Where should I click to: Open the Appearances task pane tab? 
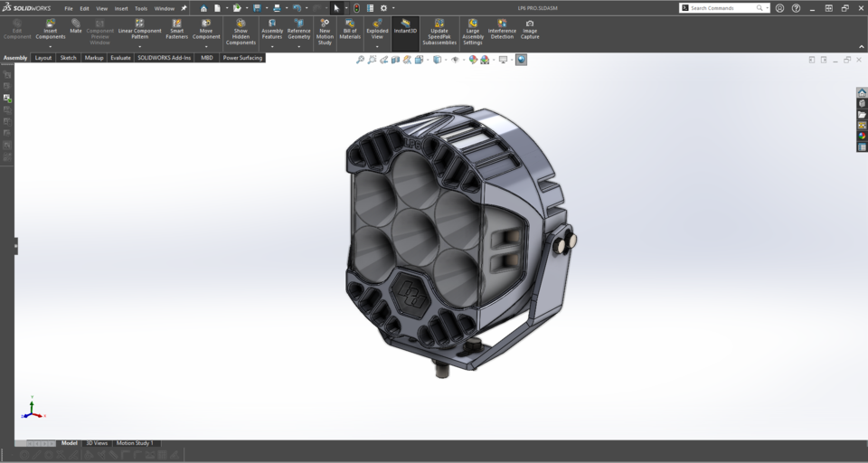(862, 137)
